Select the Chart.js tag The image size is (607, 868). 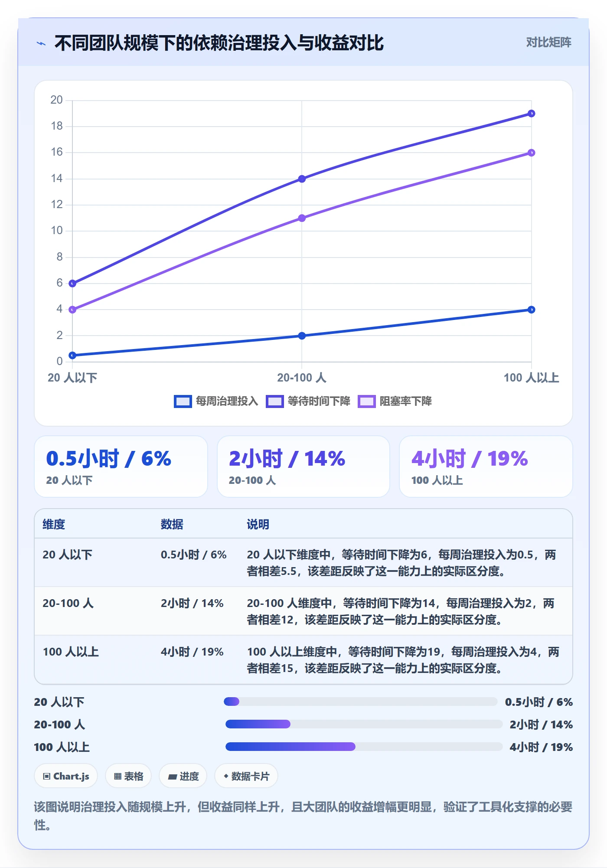66,776
